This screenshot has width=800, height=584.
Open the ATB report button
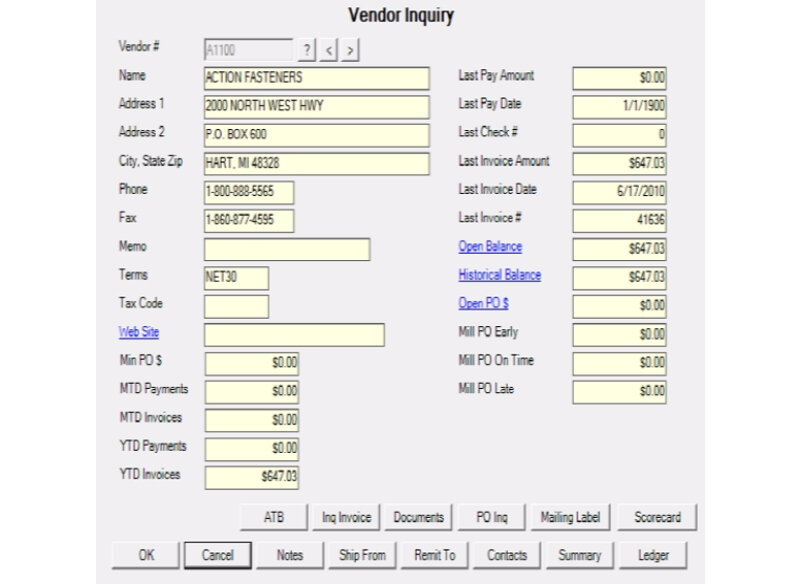pyautogui.click(x=273, y=517)
